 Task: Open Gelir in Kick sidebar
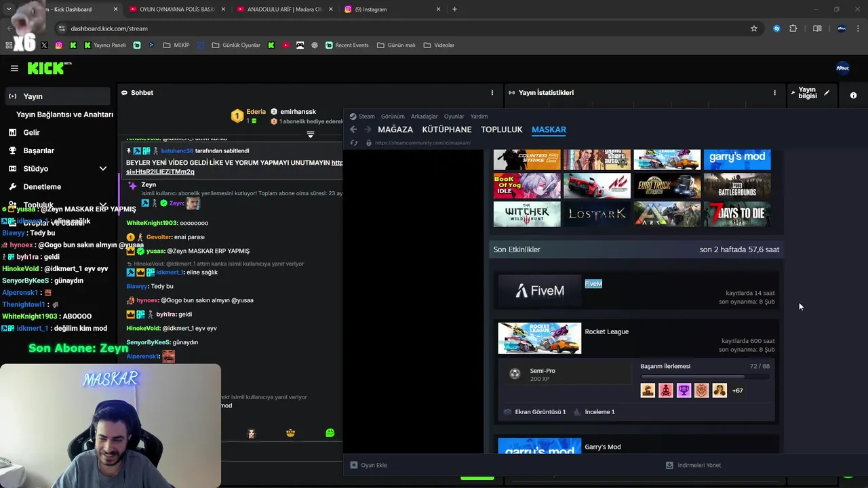coord(31,133)
